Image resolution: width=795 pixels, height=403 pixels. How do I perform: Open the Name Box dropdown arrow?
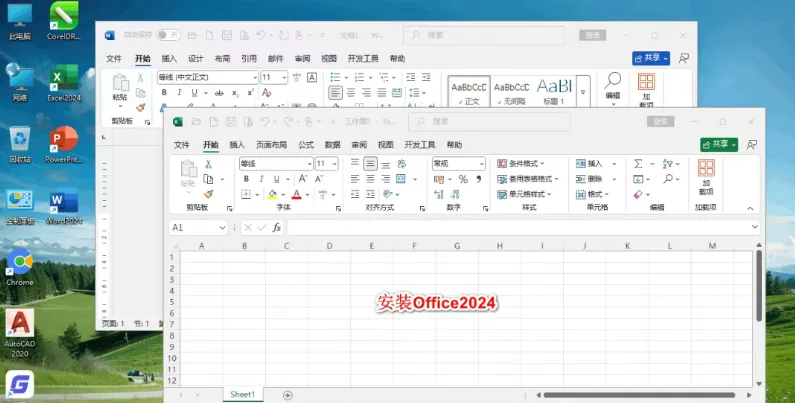[222, 228]
